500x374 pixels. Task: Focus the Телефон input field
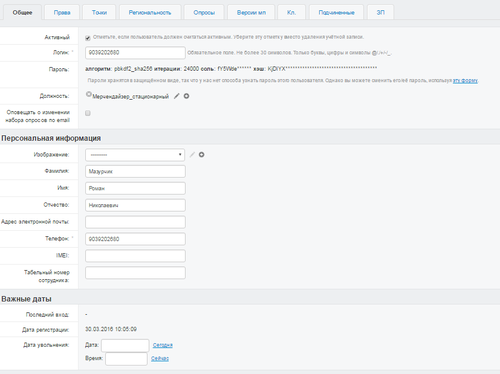click(135, 239)
